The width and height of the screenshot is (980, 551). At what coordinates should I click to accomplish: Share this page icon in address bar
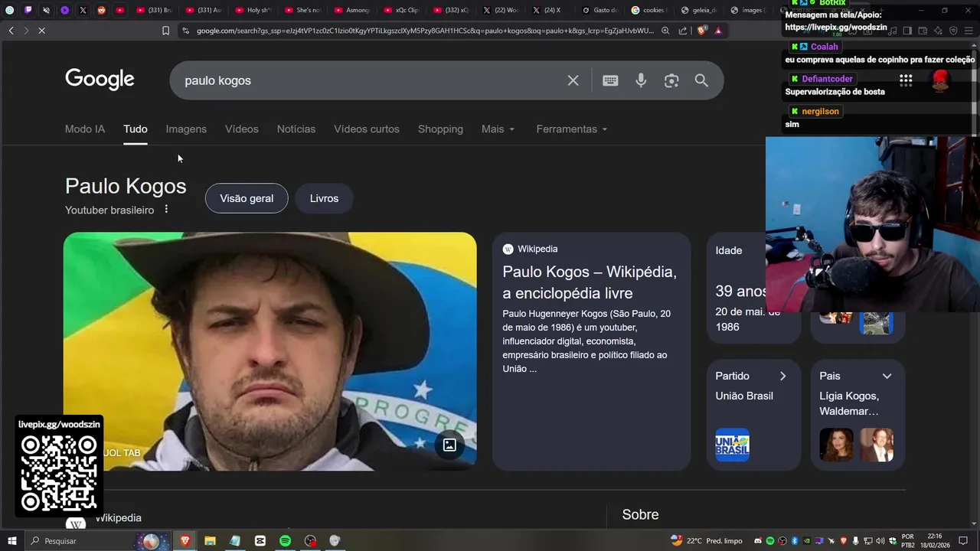pyautogui.click(x=683, y=31)
